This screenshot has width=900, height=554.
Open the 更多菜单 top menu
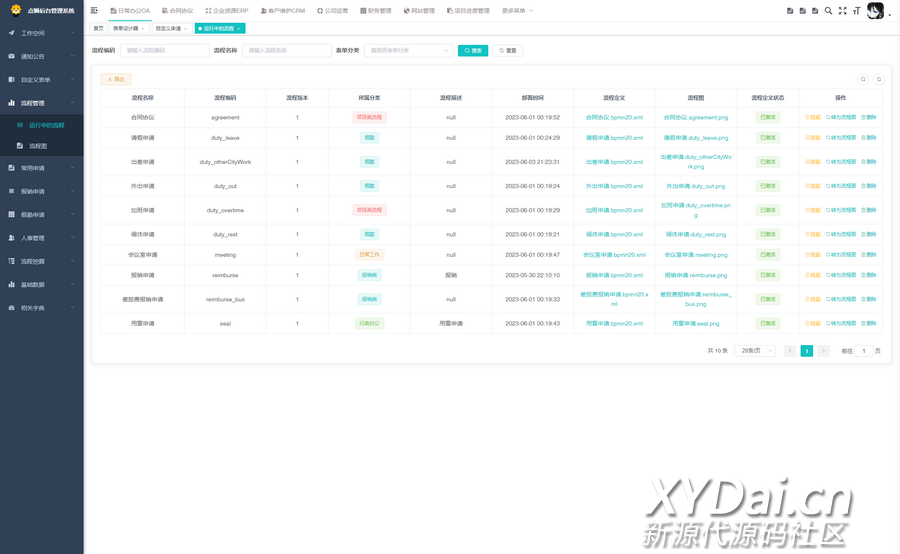click(x=517, y=11)
